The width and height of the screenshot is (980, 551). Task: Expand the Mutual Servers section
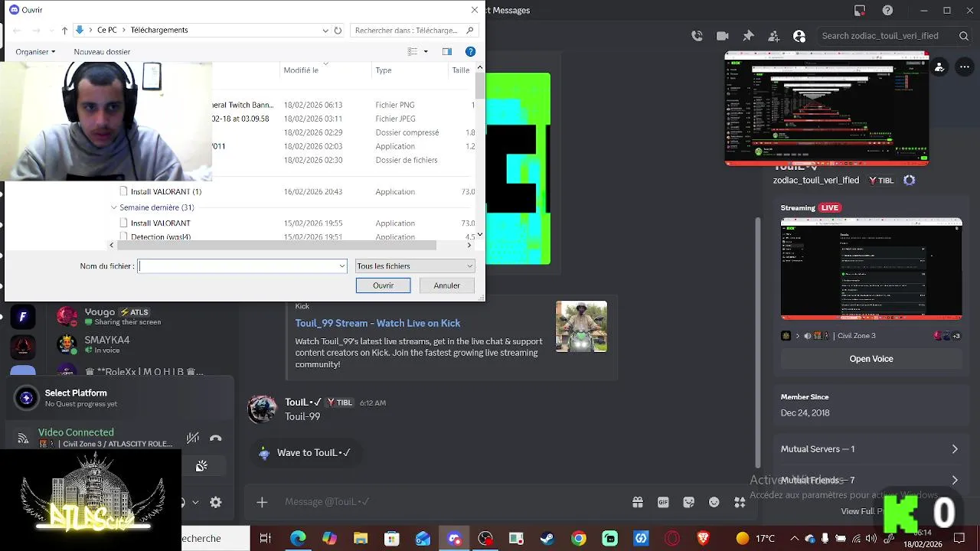869,449
